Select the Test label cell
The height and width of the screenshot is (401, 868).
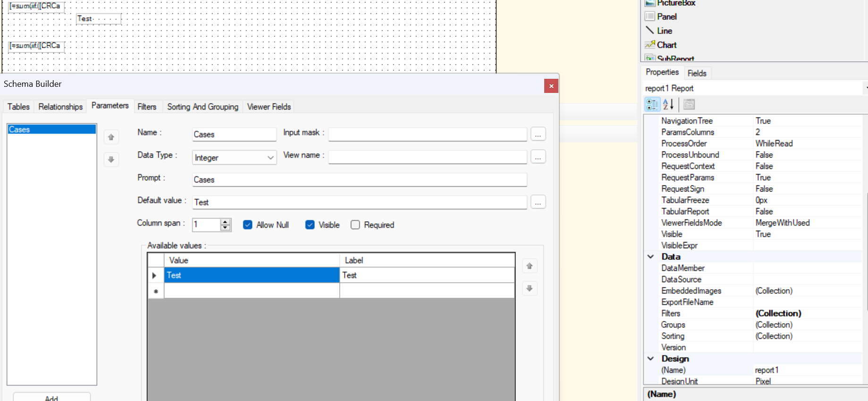coord(427,275)
